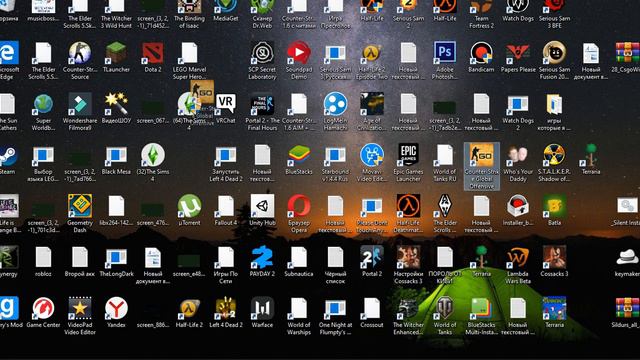Image resolution: width=640 pixels, height=360 pixels.
Task: Launch TLauncher Minecraft icon
Action: pos(116,53)
